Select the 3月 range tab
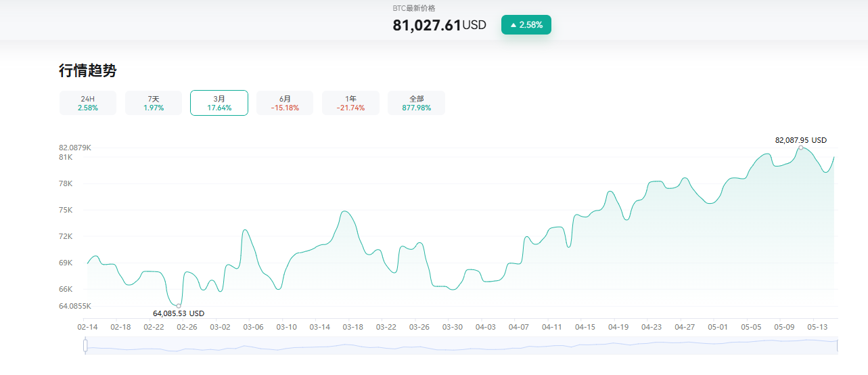The image size is (868, 375). pos(219,103)
